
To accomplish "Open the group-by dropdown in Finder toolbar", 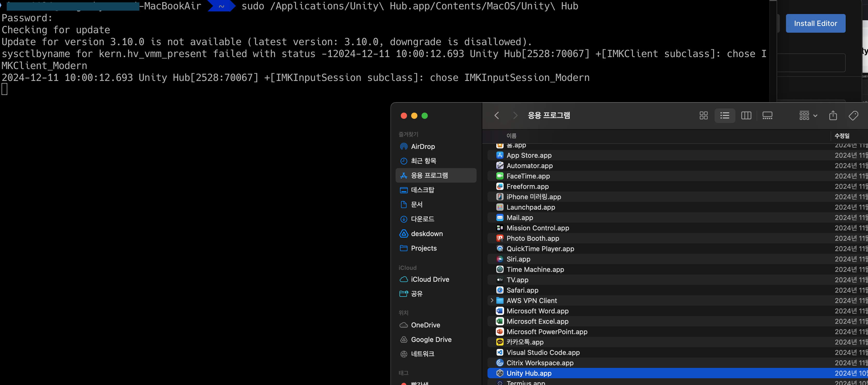I will (x=808, y=115).
